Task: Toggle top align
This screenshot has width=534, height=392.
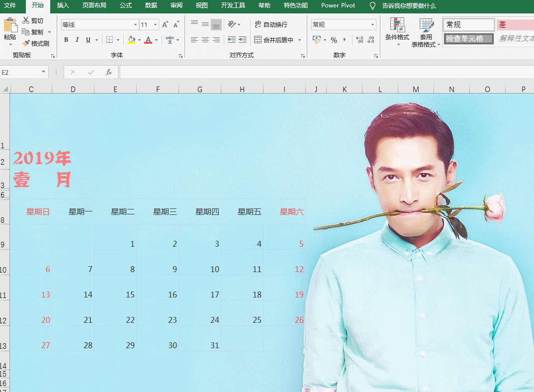Action: click(194, 24)
